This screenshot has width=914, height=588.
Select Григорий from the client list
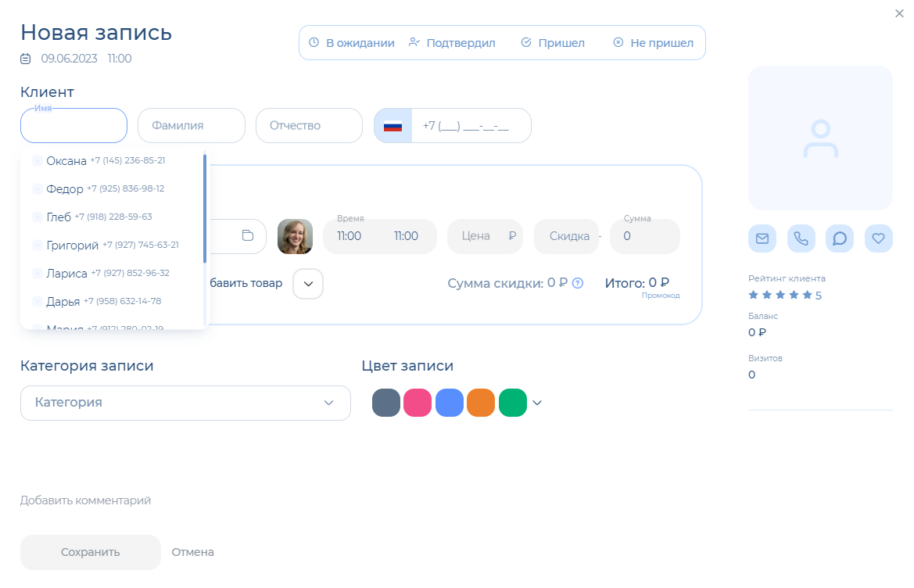coord(73,245)
